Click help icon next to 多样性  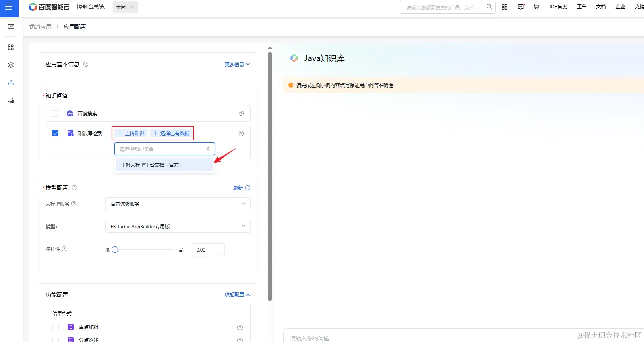click(x=64, y=249)
